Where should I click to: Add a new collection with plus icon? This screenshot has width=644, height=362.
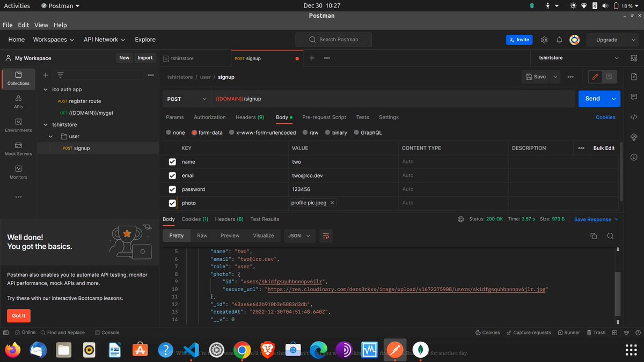pyautogui.click(x=46, y=75)
